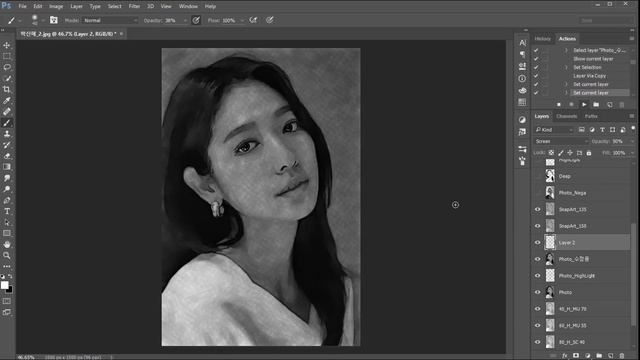The height and width of the screenshot is (360, 640).
Task: Open the layer Fill dropdown arrow
Action: point(631,153)
